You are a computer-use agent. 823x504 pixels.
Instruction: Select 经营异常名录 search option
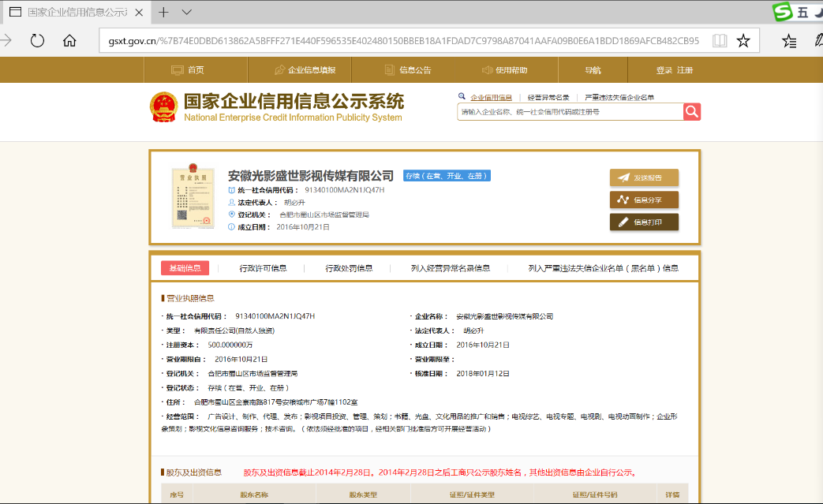(548, 97)
